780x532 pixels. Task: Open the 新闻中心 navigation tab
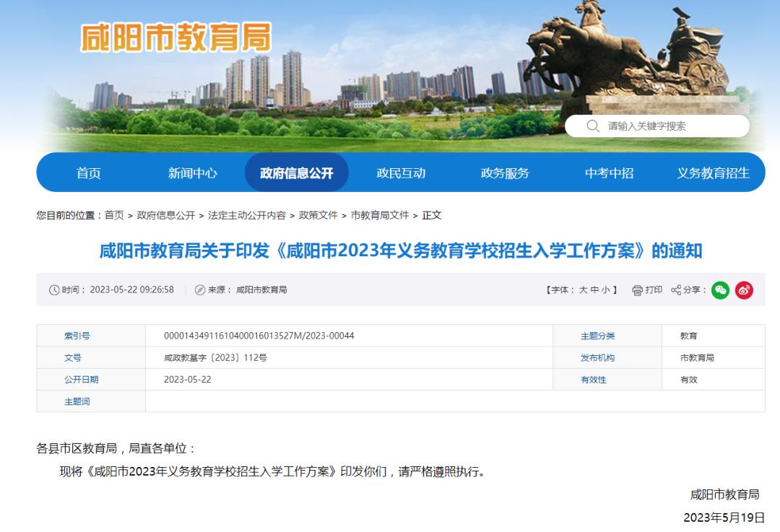(x=192, y=173)
